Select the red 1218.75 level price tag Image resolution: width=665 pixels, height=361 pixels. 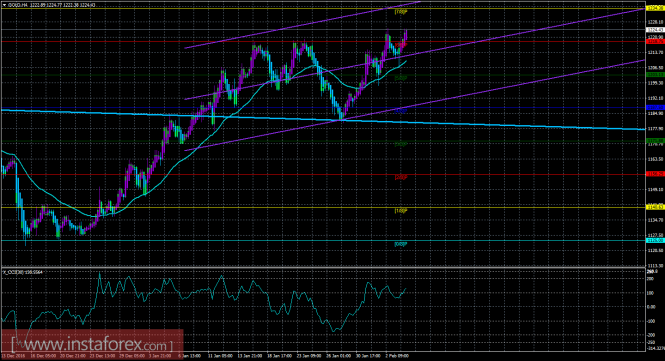pos(654,42)
